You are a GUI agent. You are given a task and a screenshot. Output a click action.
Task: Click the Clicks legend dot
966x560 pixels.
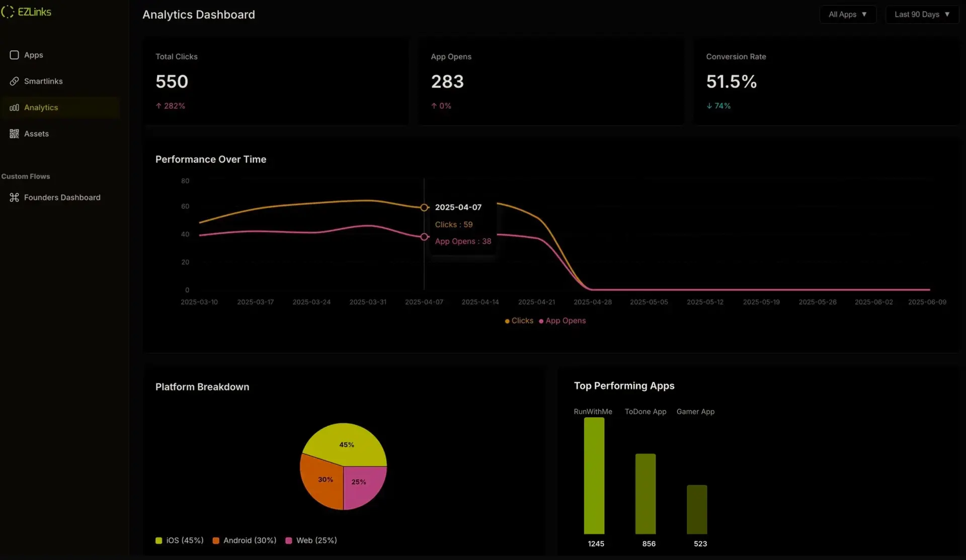pyautogui.click(x=507, y=321)
